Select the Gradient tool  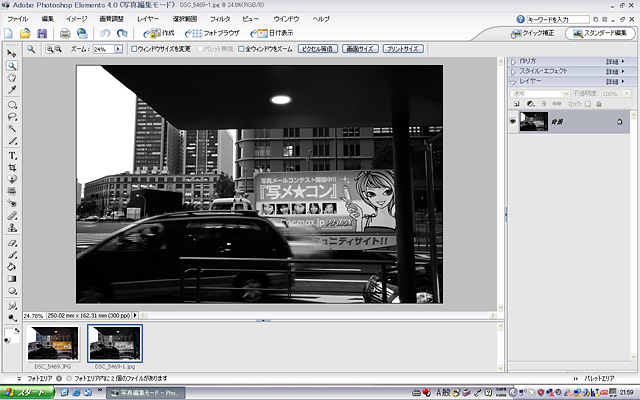(12, 279)
